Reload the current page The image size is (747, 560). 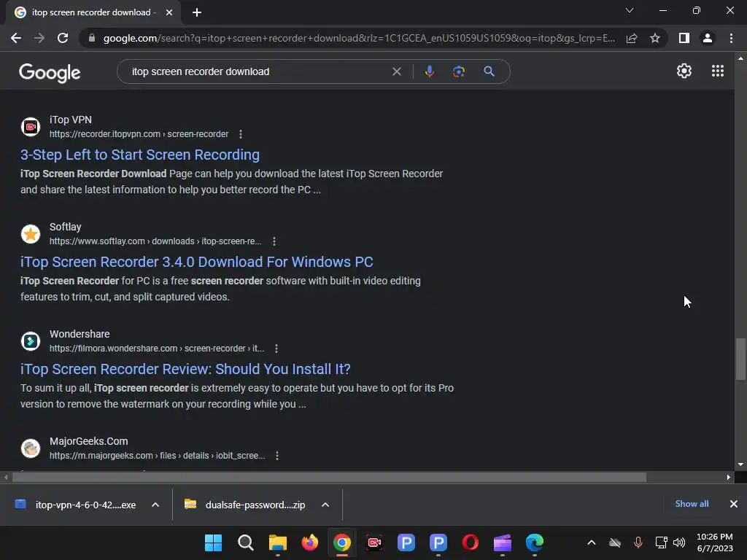click(63, 38)
